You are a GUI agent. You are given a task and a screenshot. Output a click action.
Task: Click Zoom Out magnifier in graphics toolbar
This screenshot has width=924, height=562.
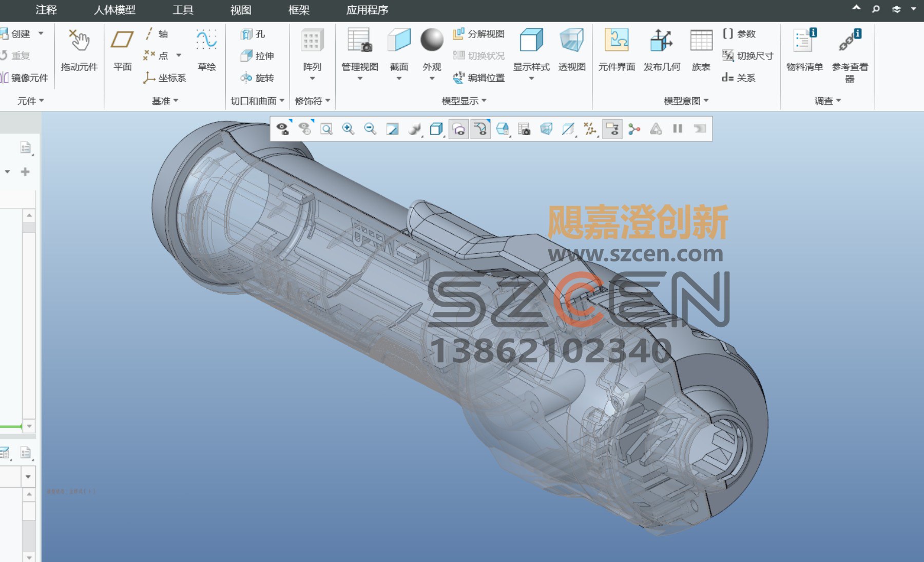370,129
